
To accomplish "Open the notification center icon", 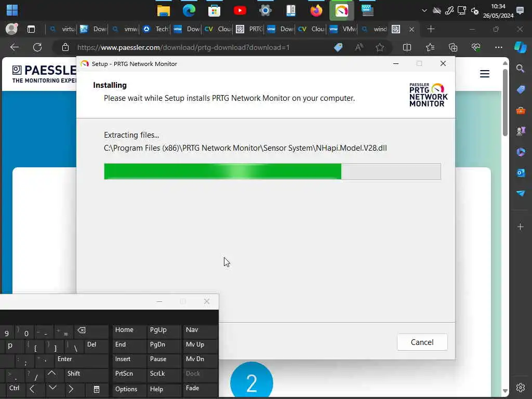I will click(x=520, y=10).
